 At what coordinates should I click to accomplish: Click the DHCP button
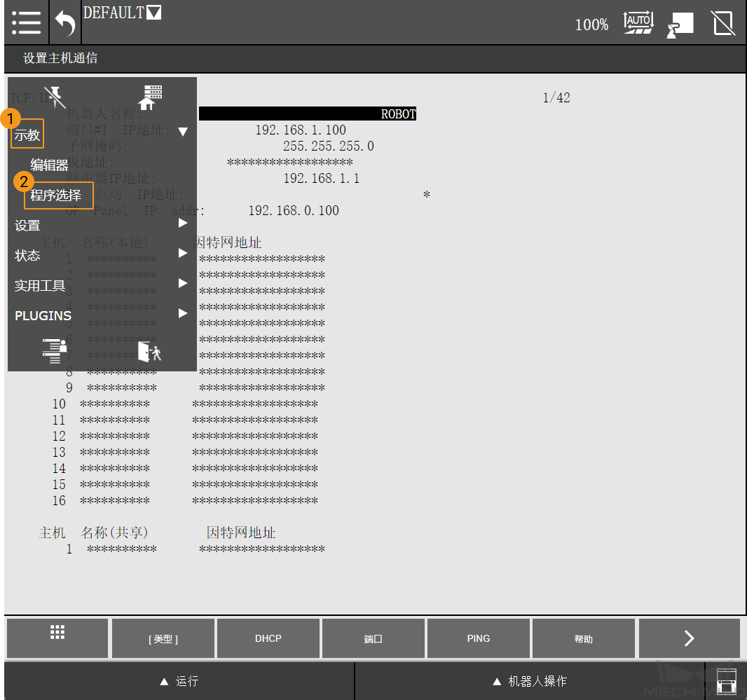[268, 638]
